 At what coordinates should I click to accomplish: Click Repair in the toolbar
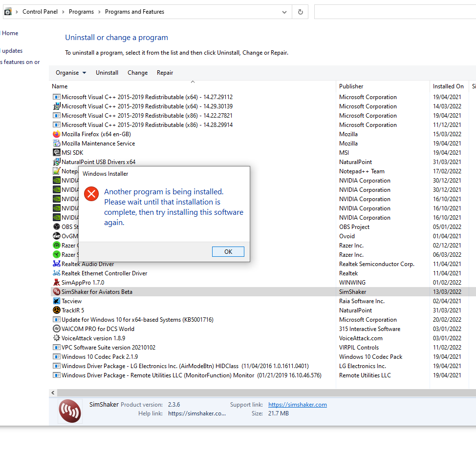165,73
